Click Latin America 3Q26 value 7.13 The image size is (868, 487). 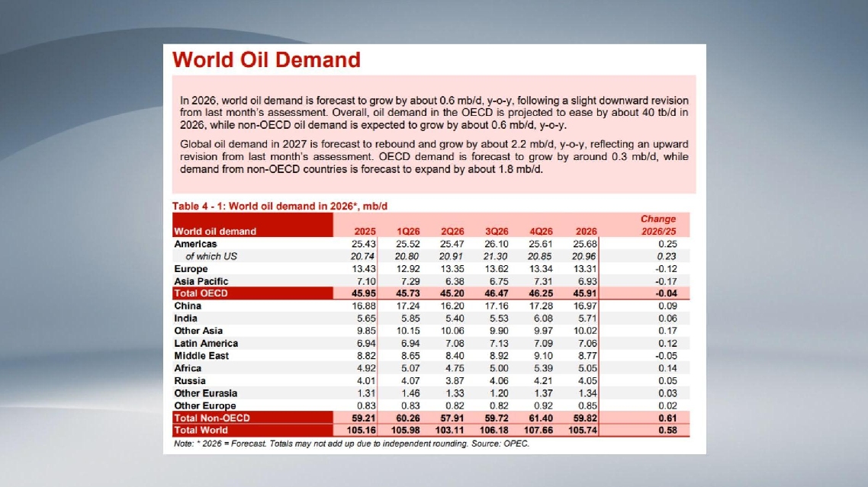click(500, 343)
